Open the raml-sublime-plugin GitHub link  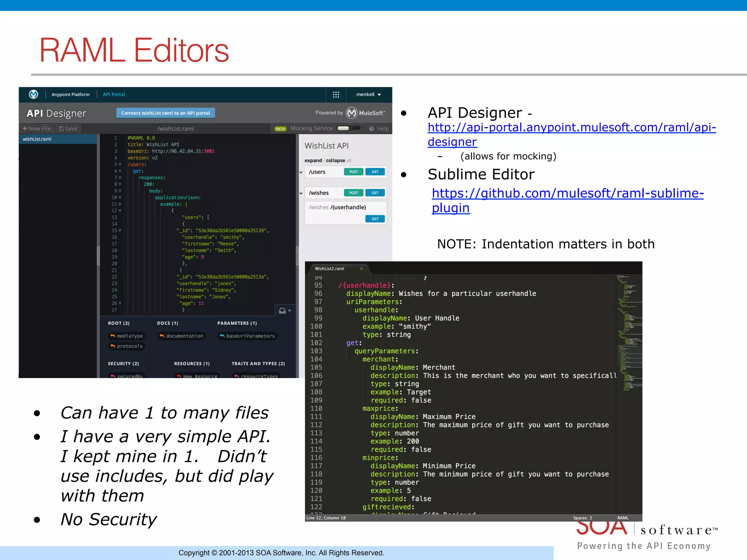tap(568, 201)
